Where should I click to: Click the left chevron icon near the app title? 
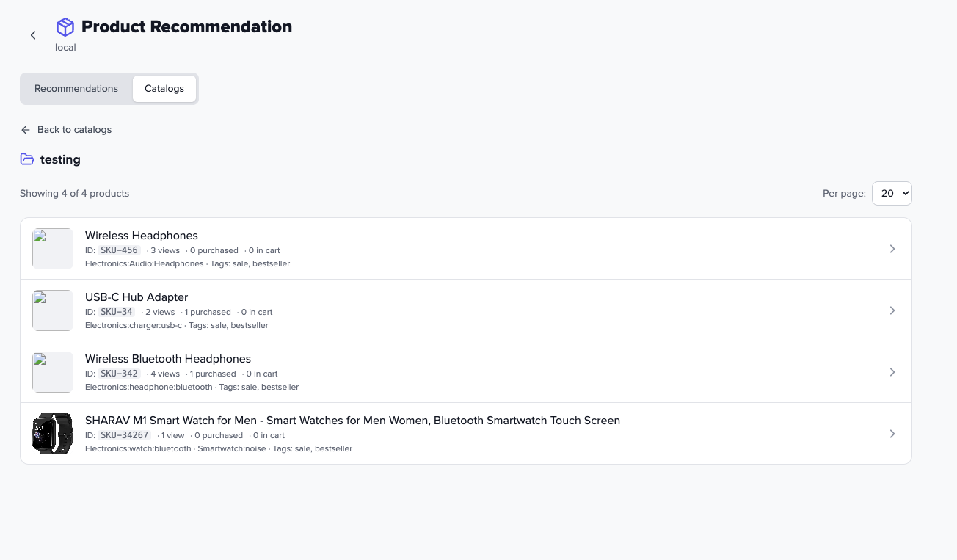point(32,34)
